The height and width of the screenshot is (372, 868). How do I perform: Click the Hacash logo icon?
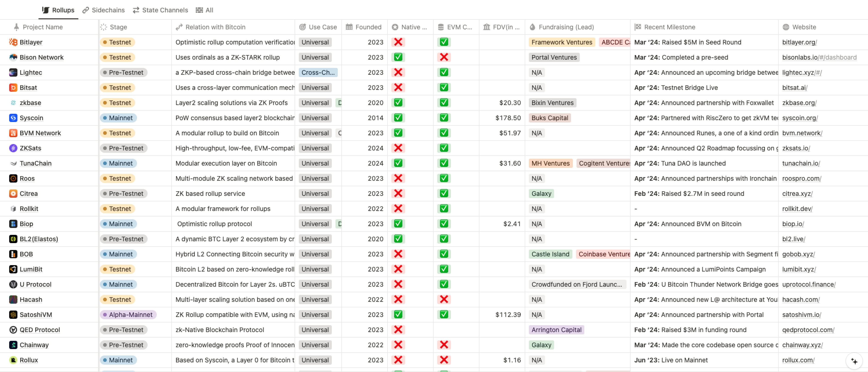pos(13,300)
